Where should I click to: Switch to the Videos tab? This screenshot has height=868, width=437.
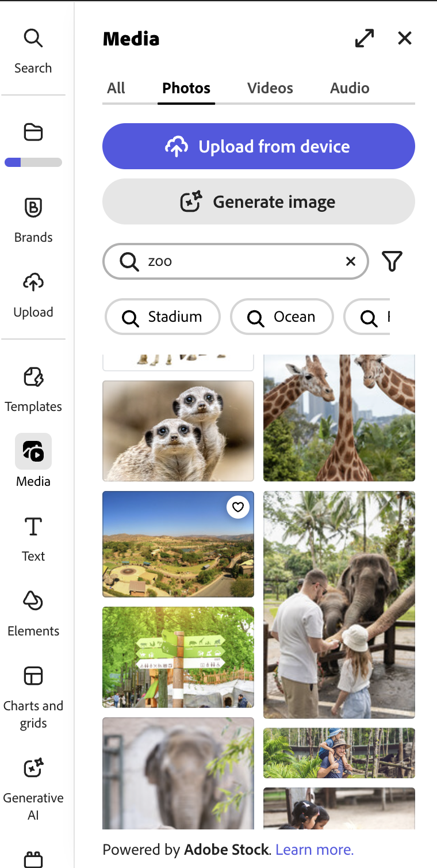pyautogui.click(x=270, y=88)
